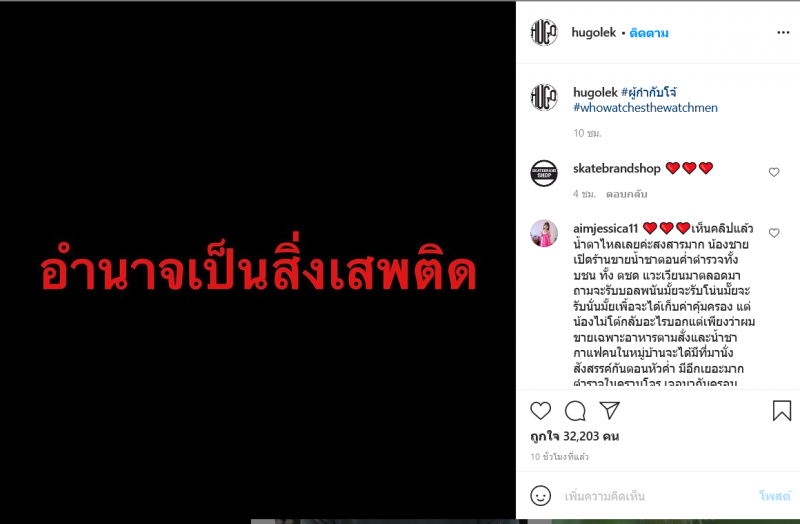Share post via paper plane icon
This screenshot has width=800, height=524.
click(x=609, y=410)
